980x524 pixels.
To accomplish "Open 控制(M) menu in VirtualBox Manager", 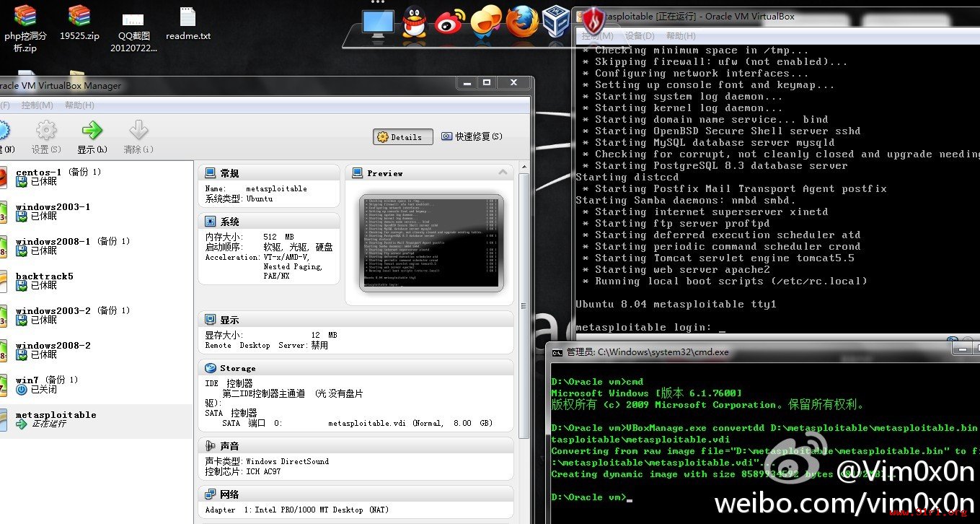I will point(37,105).
